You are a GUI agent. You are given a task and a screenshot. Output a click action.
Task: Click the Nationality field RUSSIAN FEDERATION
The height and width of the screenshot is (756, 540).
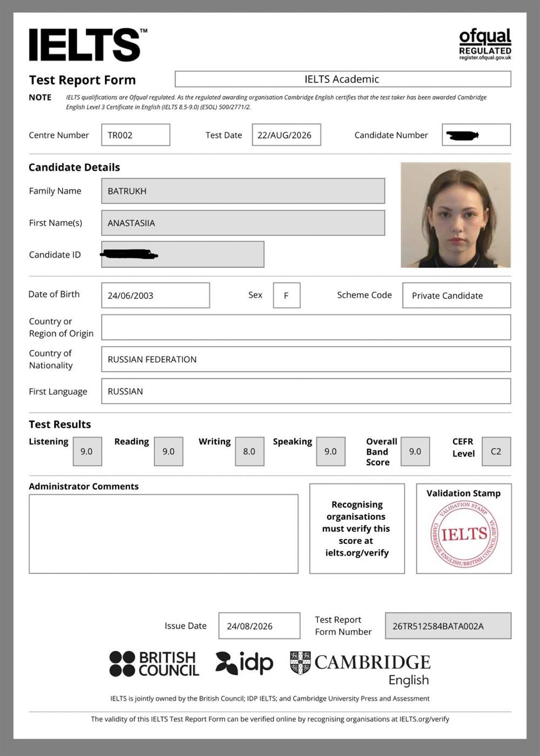(x=306, y=359)
